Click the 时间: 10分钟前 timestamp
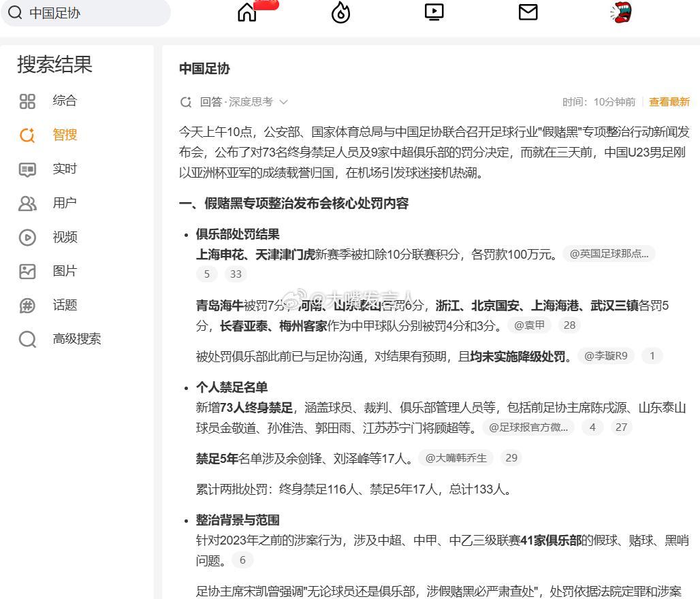The height and width of the screenshot is (599, 700). pos(599,102)
